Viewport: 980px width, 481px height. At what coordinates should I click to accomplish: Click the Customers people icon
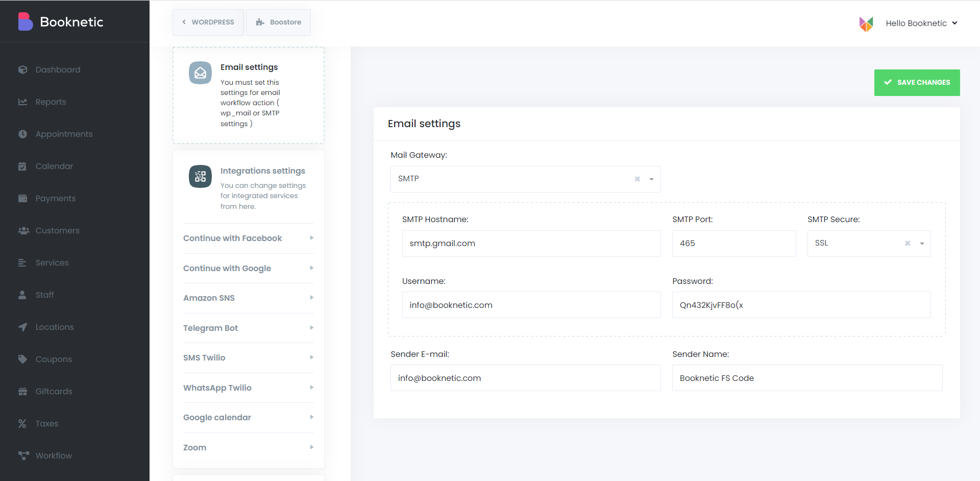point(23,230)
